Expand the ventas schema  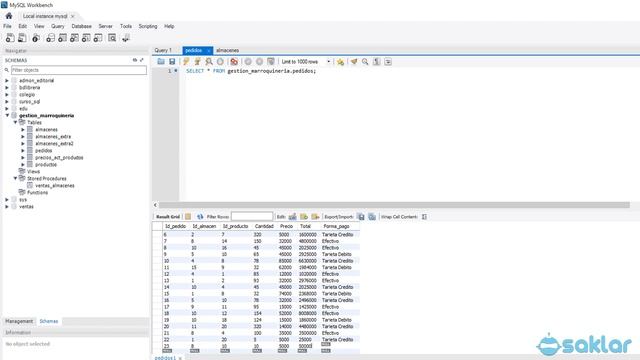pyautogui.click(x=7, y=207)
